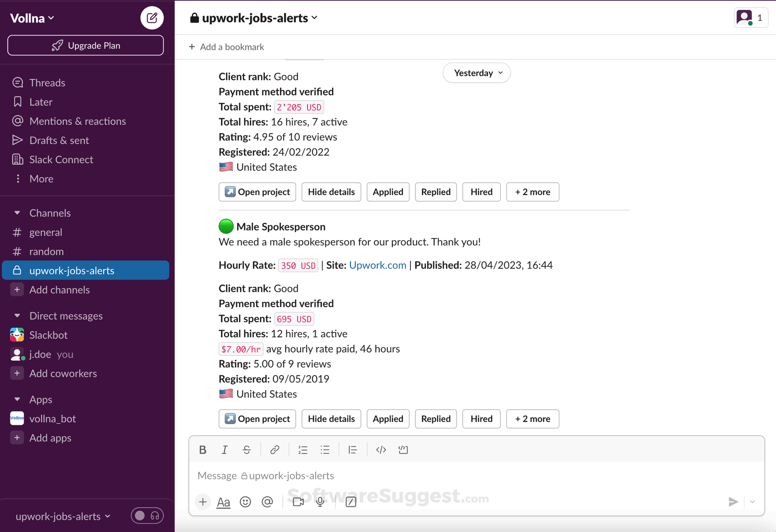Click the Upgrade Plan button
The width and height of the screenshot is (776, 532).
click(x=85, y=45)
